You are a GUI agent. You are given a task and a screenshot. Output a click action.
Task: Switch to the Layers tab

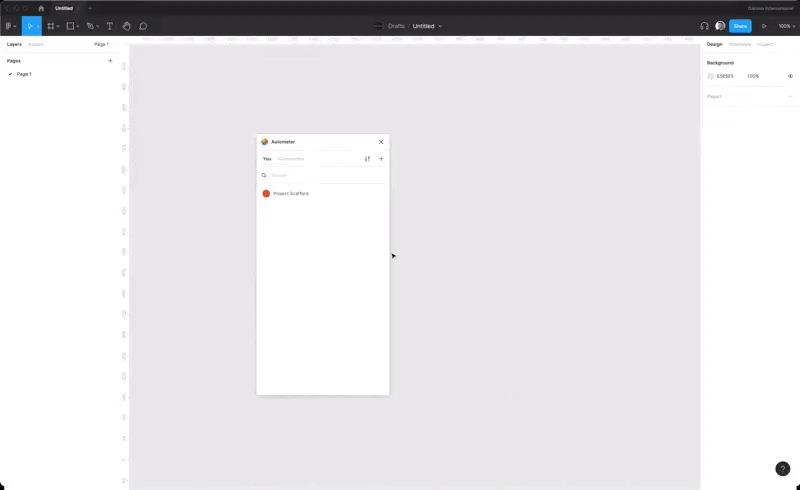[14, 44]
